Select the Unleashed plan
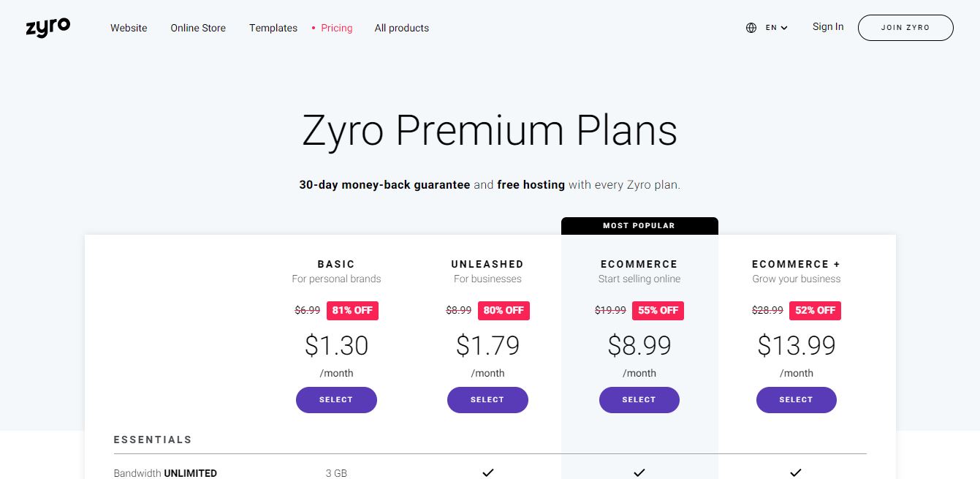This screenshot has height=479, width=980. (x=487, y=400)
